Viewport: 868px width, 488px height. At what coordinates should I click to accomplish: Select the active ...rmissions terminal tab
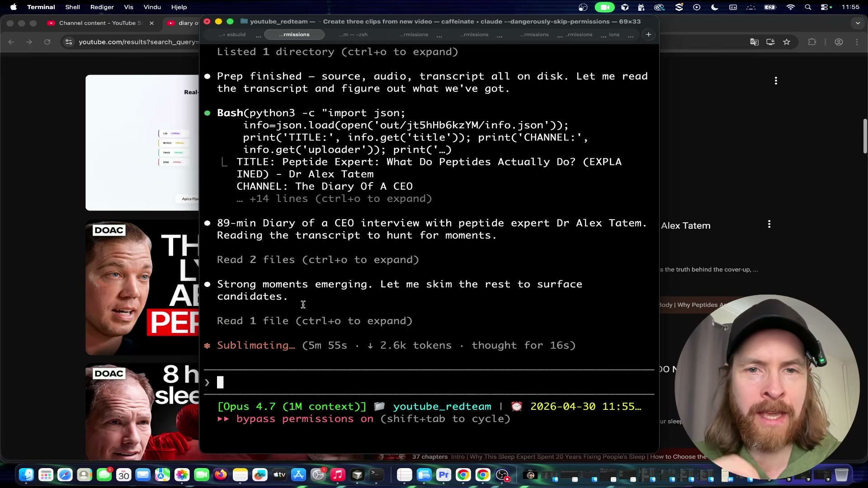(x=294, y=35)
